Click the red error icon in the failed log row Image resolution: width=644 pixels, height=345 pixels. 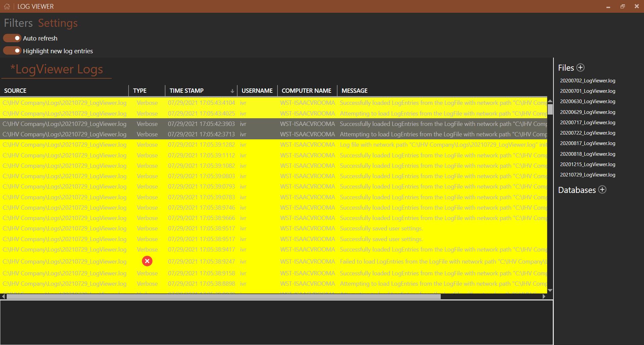[147, 261]
